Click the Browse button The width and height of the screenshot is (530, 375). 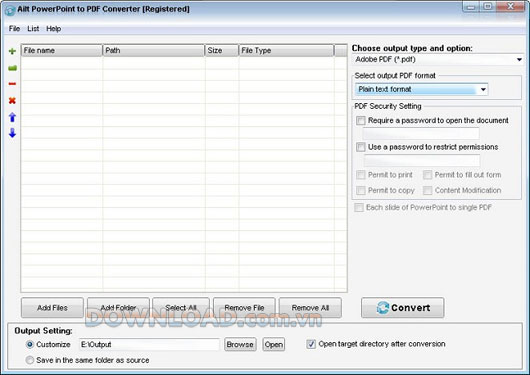coord(240,345)
